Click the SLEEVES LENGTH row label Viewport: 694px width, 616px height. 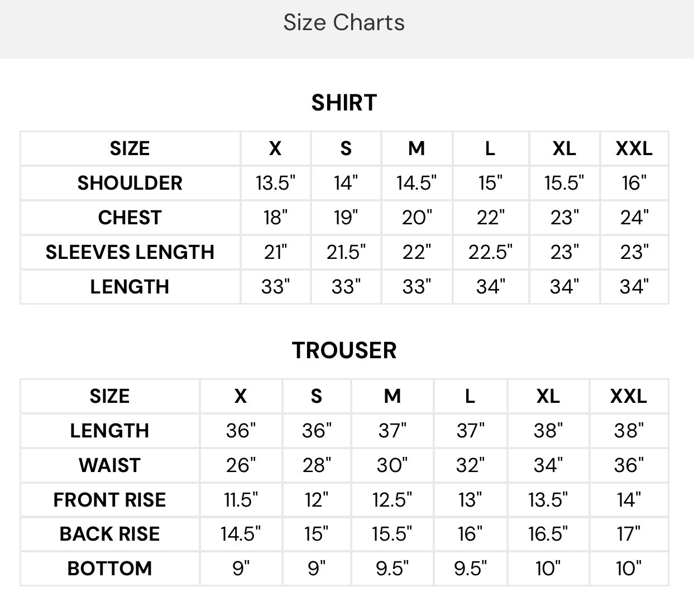130,252
